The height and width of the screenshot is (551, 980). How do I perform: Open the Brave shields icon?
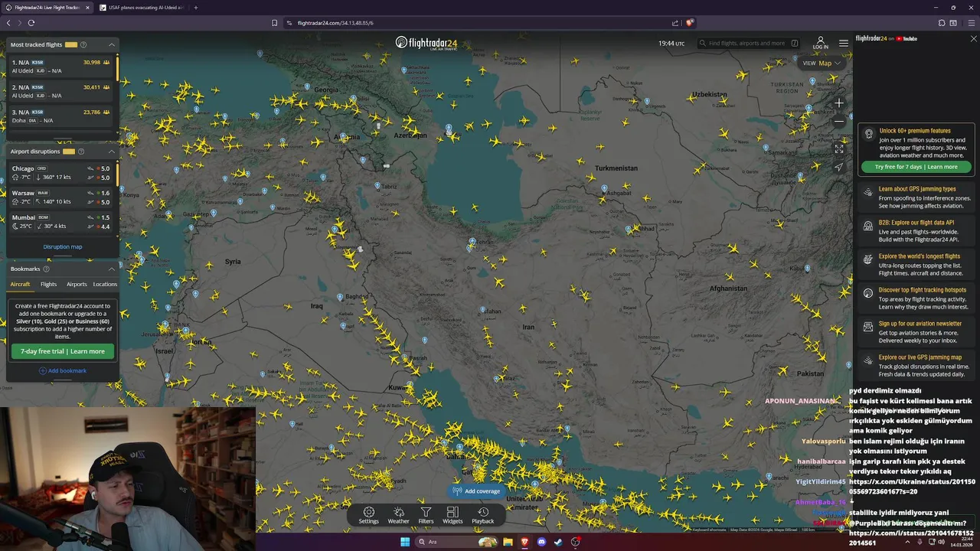[x=690, y=23]
